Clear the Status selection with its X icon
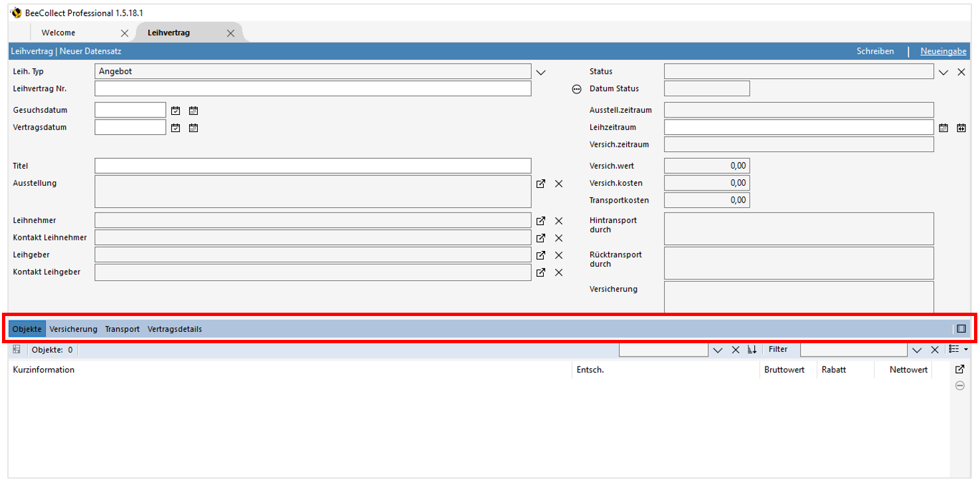The width and height of the screenshot is (980, 482). (x=961, y=71)
